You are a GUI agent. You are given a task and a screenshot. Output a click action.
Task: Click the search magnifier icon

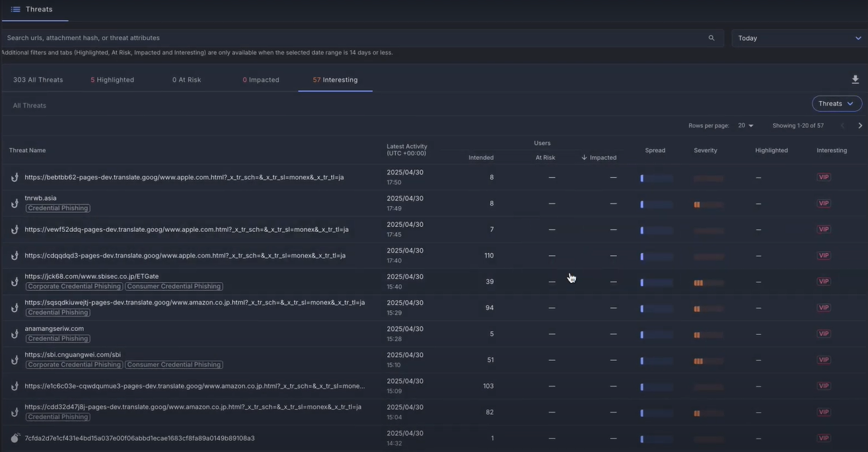(x=710, y=38)
